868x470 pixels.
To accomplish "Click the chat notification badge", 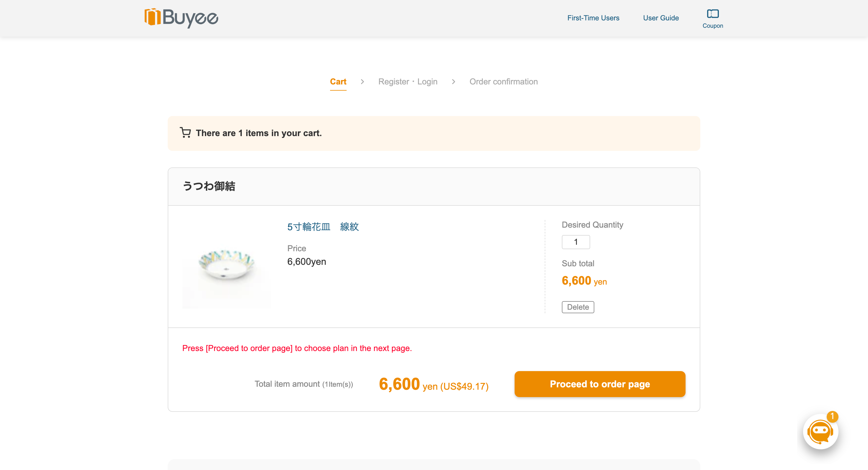I will [832, 417].
